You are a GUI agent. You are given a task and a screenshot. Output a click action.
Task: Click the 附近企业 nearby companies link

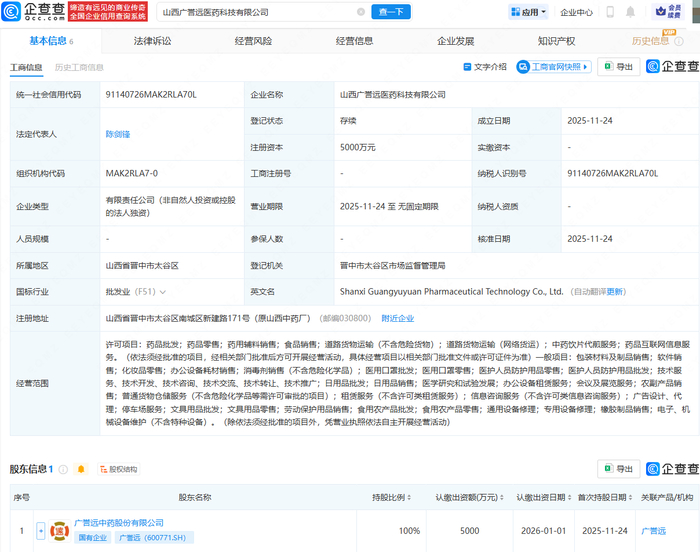397,318
